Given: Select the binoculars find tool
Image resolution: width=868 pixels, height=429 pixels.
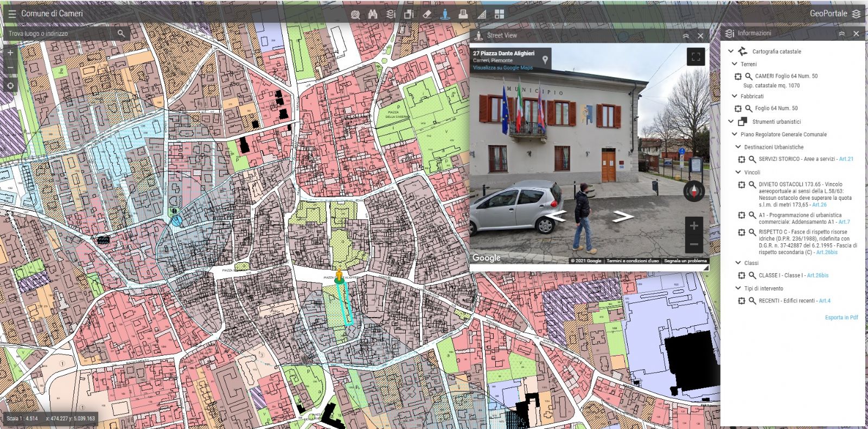Looking at the screenshot, I should coord(373,15).
